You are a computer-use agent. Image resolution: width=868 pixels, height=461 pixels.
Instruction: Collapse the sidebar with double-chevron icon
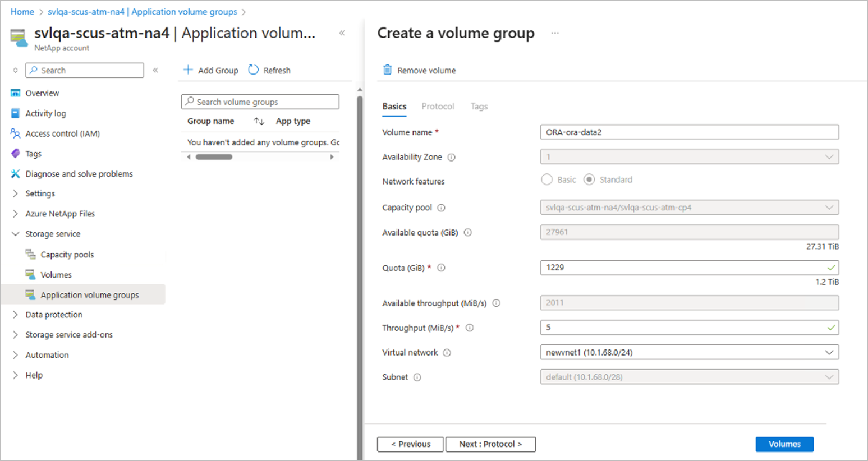(155, 70)
